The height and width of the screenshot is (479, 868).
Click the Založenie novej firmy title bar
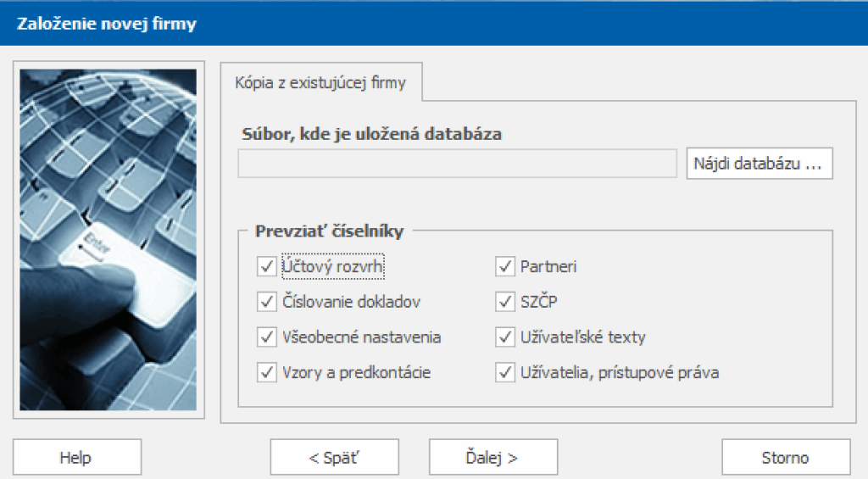[x=107, y=24]
